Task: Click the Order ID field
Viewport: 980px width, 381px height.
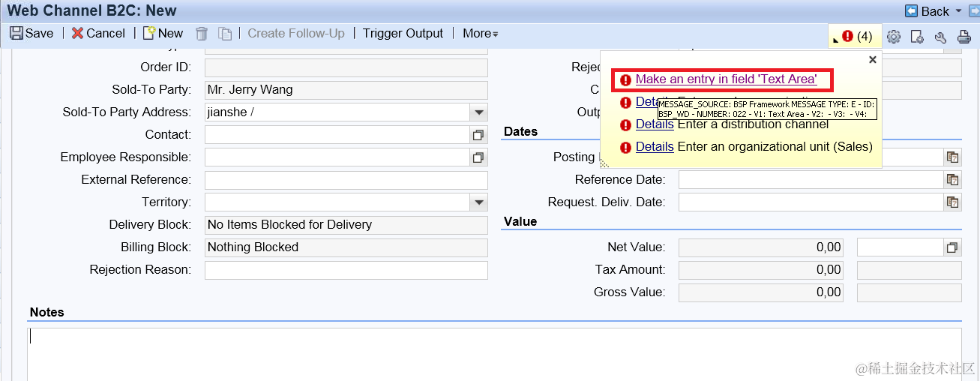Action: click(346, 67)
